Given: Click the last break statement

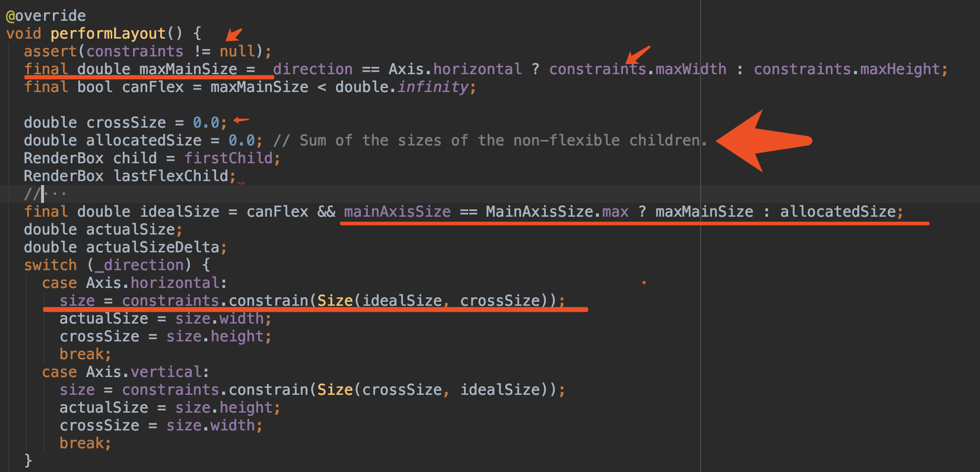Looking at the screenshot, I should coord(85,443).
